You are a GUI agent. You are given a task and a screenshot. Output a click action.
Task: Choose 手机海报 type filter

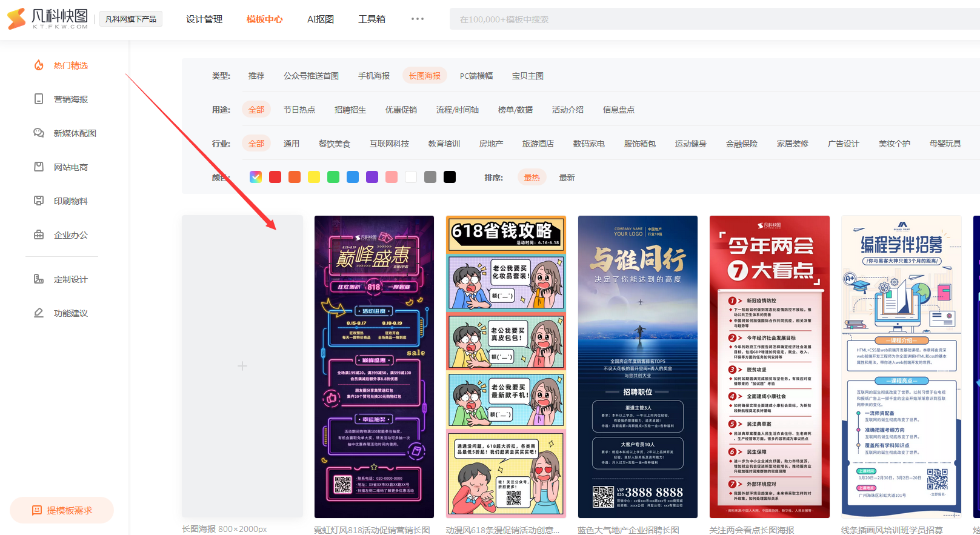(373, 76)
